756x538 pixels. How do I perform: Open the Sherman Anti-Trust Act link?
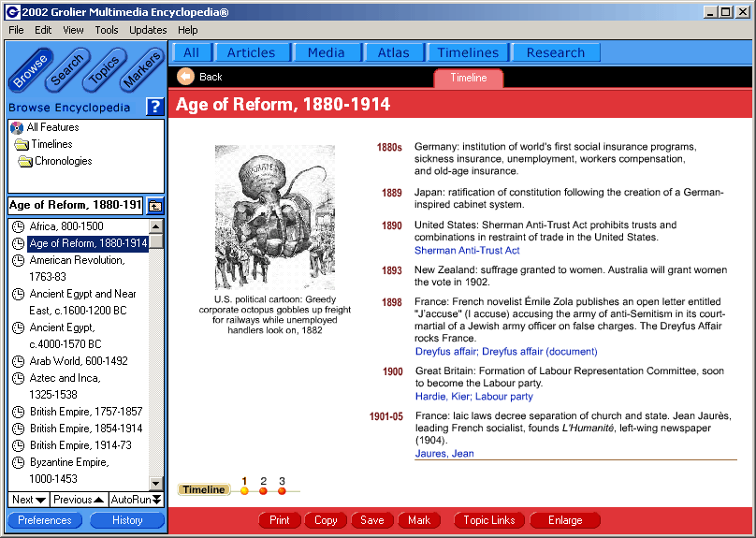[x=467, y=250]
